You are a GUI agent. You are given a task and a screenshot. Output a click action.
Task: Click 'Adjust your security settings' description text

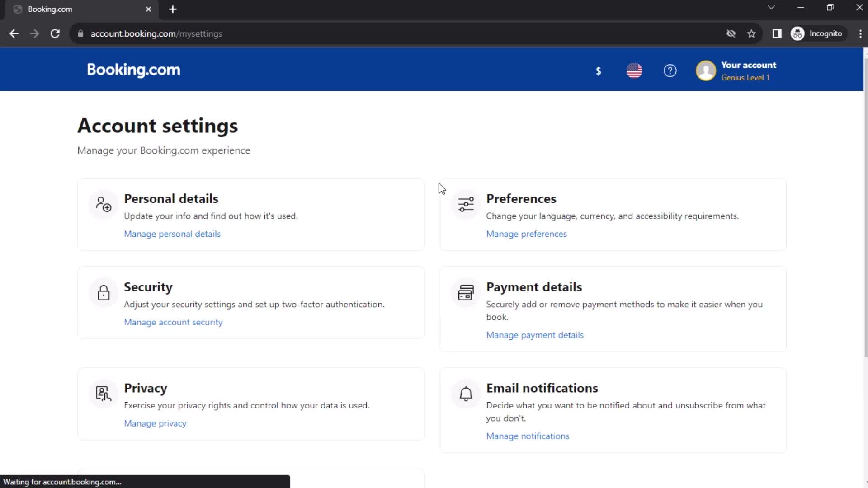tap(254, 305)
